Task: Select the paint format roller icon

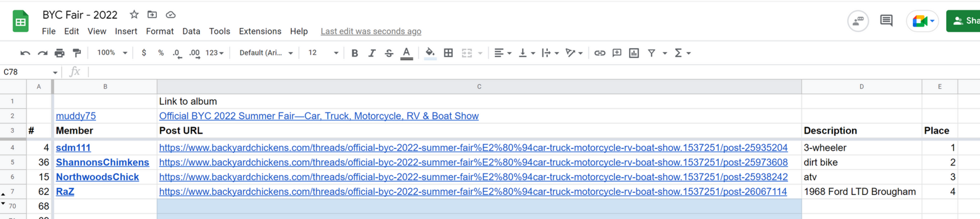Action: click(x=77, y=53)
